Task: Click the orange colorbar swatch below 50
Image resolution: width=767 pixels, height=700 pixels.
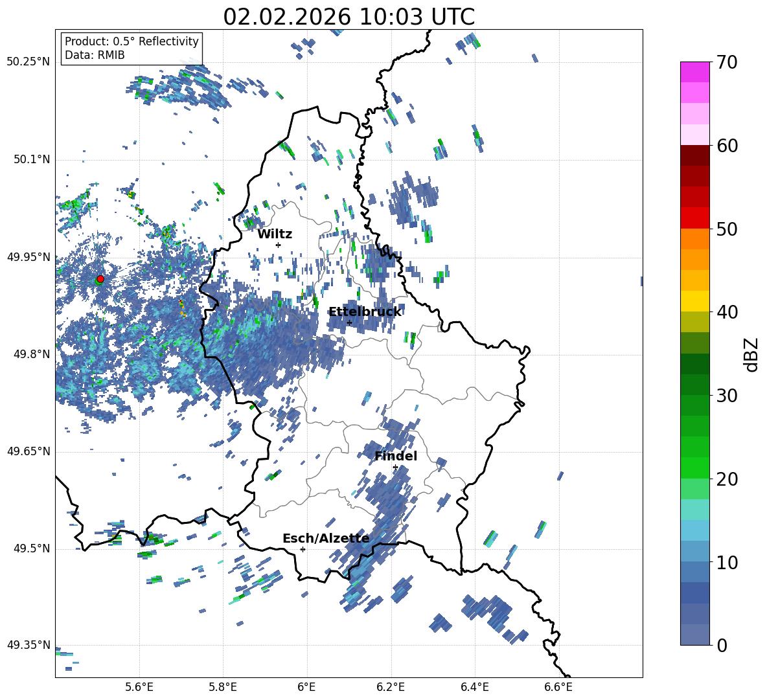Action: pos(694,238)
